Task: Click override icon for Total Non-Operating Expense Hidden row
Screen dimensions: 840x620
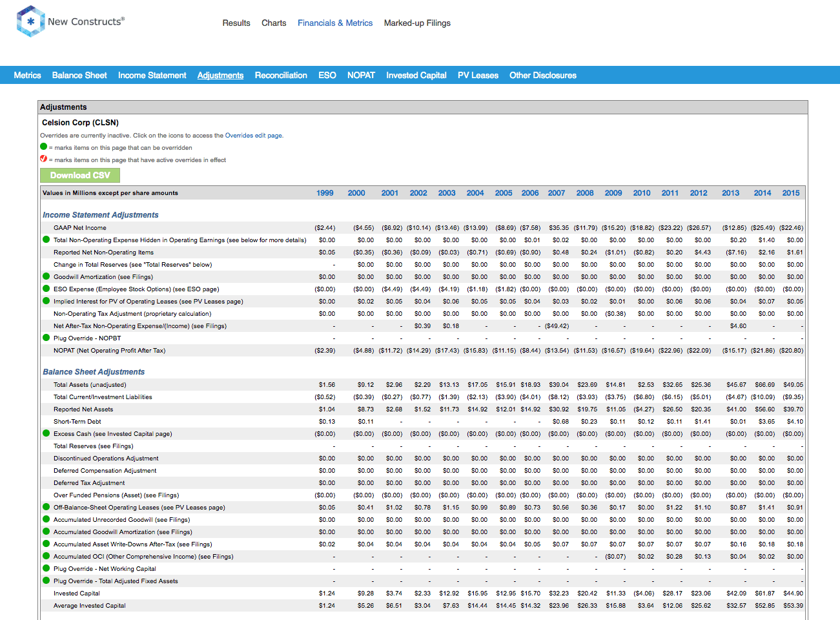Action: click(x=46, y=240)
